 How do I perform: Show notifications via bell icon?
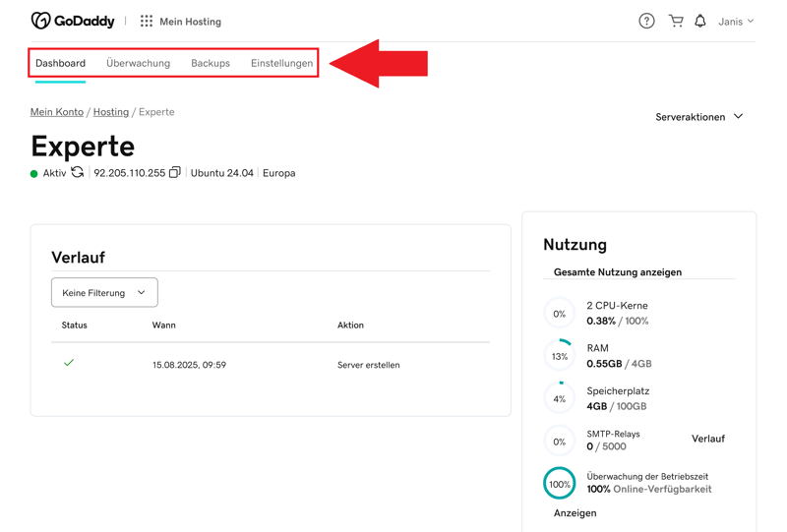point(700,21)
